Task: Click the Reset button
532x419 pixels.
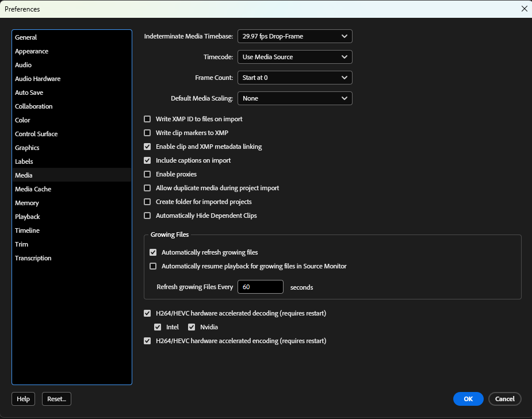Action: click(x=56, y=398)
